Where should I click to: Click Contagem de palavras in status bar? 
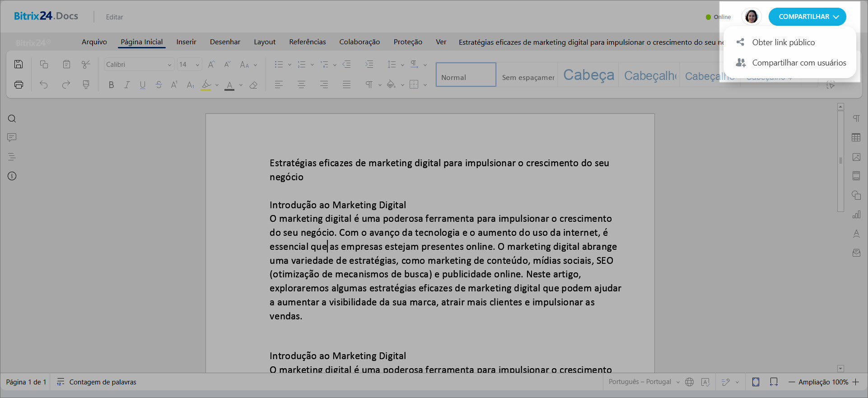pyautogui.click(x=103, y=382)
